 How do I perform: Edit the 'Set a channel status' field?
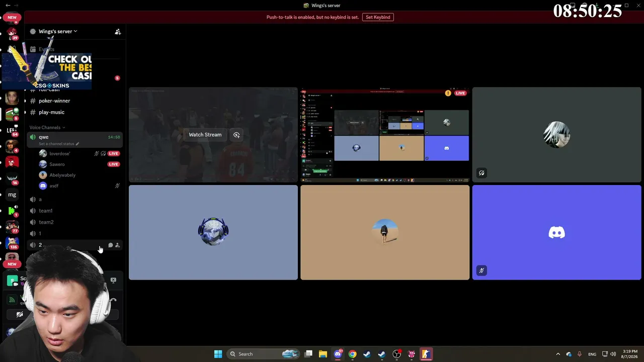point(59,144)
